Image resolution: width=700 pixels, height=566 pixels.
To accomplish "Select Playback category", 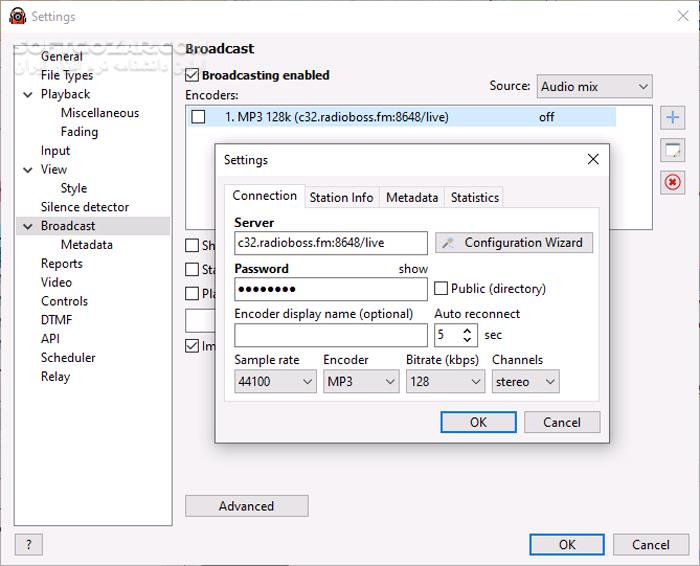I will point(65,95).
